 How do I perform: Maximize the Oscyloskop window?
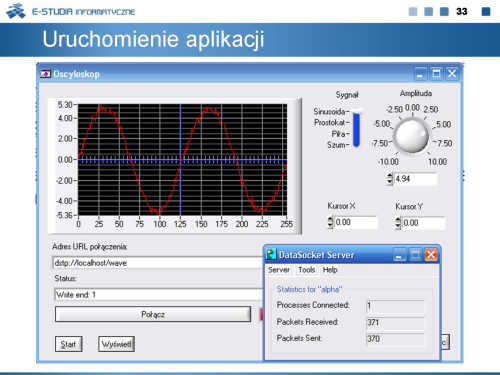(436, 73)
